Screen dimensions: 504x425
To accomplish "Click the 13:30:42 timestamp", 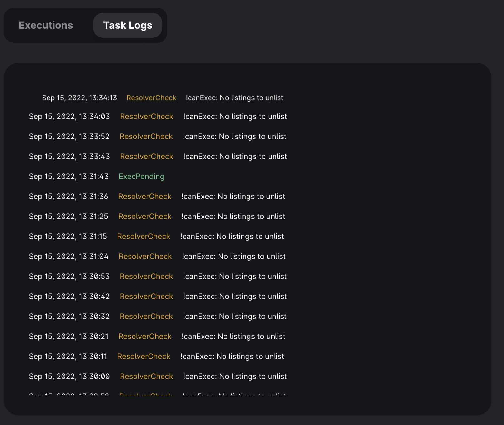I will click(x=69, y=297).
